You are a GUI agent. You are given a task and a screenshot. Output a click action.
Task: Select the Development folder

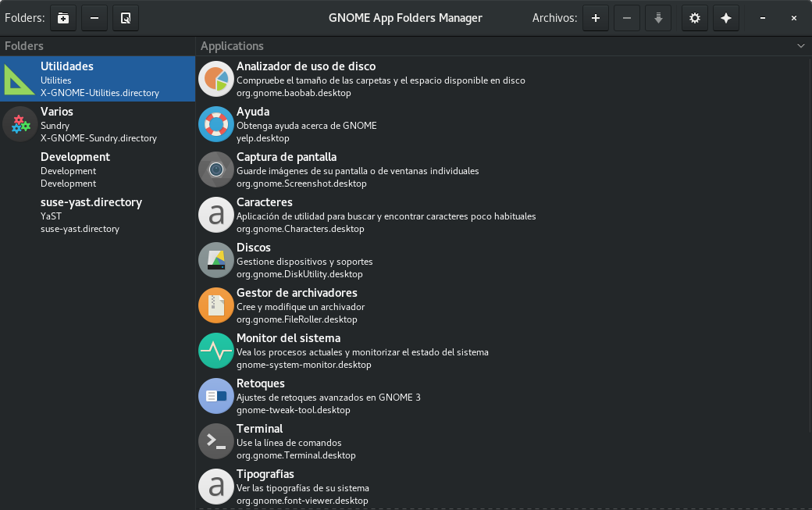coord(98,169)
